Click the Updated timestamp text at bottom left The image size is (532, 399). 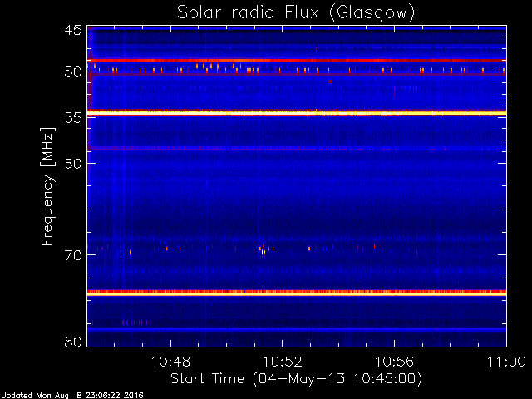coord(72,396)
